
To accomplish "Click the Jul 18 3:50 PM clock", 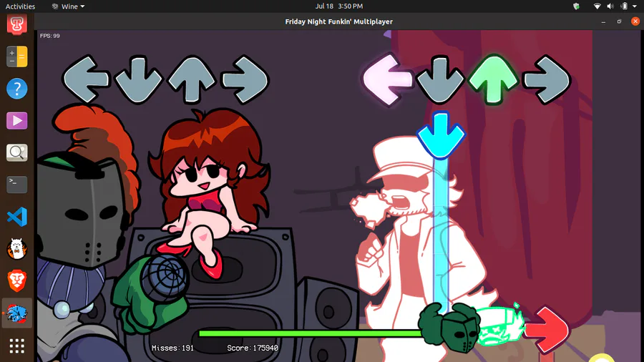I will (x=339, y=6).
